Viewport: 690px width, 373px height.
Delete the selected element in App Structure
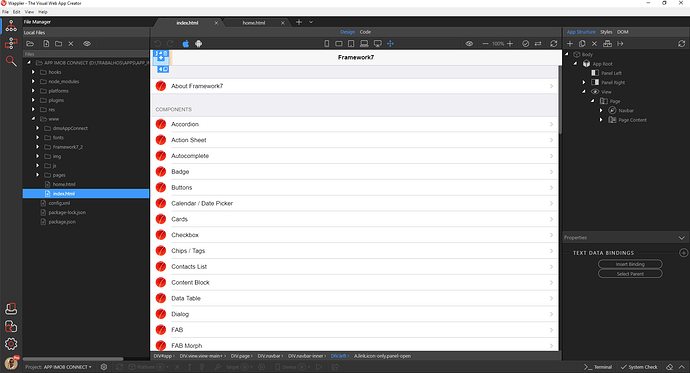point(595,44)
